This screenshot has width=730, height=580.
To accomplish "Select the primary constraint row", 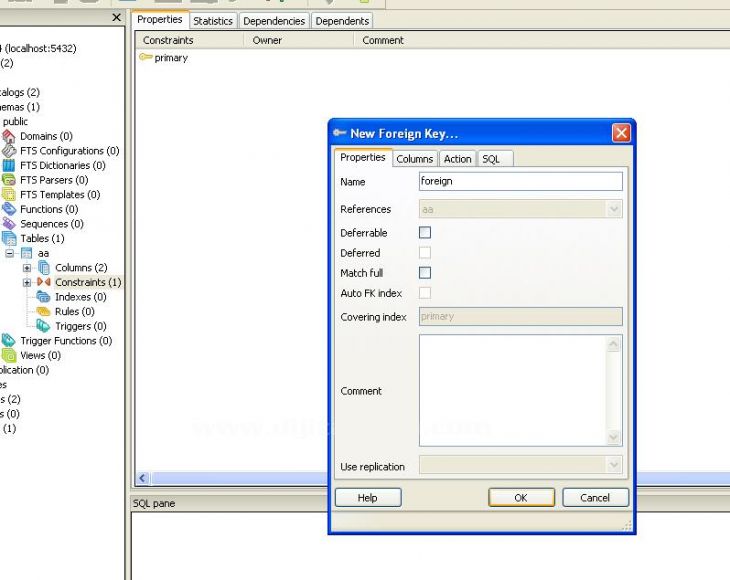I will [164, 58].
